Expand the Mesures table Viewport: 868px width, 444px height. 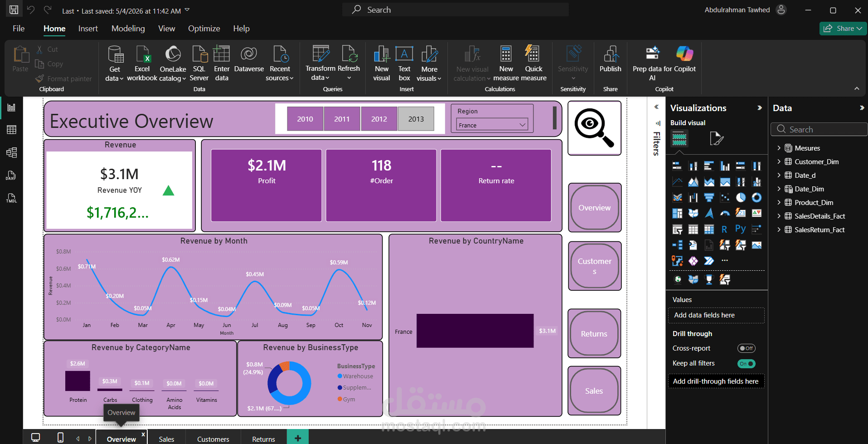[x=779, y=148]
